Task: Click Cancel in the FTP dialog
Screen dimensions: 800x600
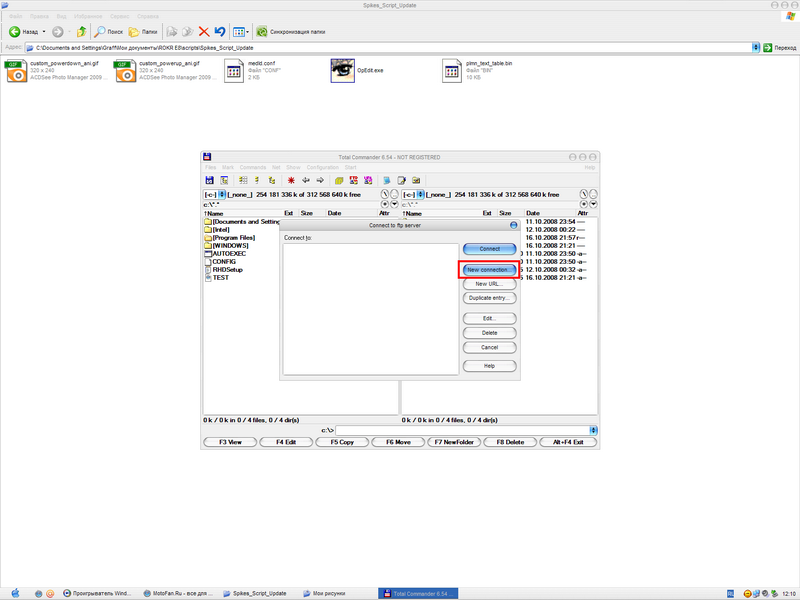Action: tap(489, 347)
